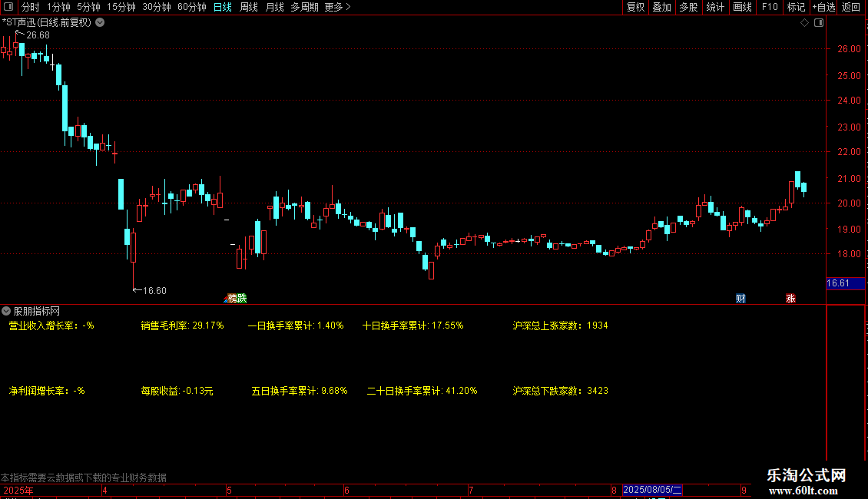The image size is (868, 499).
Task: Switch to 周线 weekly chart
Action: coord(249,7)
